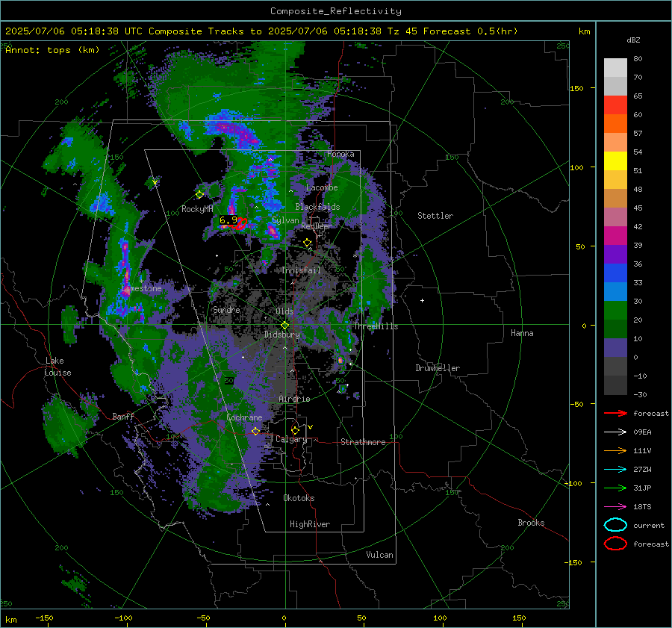Click the Olds town label
The height and width of the screenshot is (628, 672).
click(x=284, y=311)
